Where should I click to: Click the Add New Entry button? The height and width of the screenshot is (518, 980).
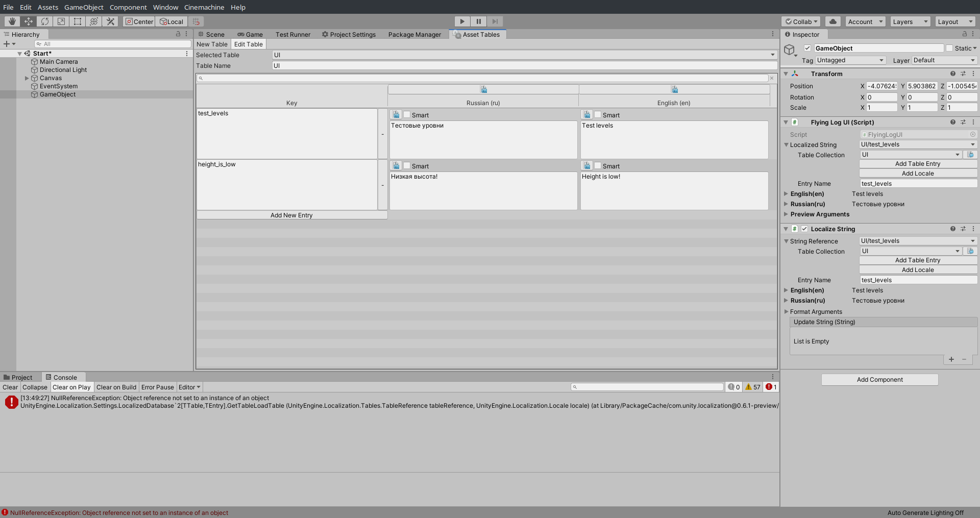pyautogui.click(x=291, y=215)
